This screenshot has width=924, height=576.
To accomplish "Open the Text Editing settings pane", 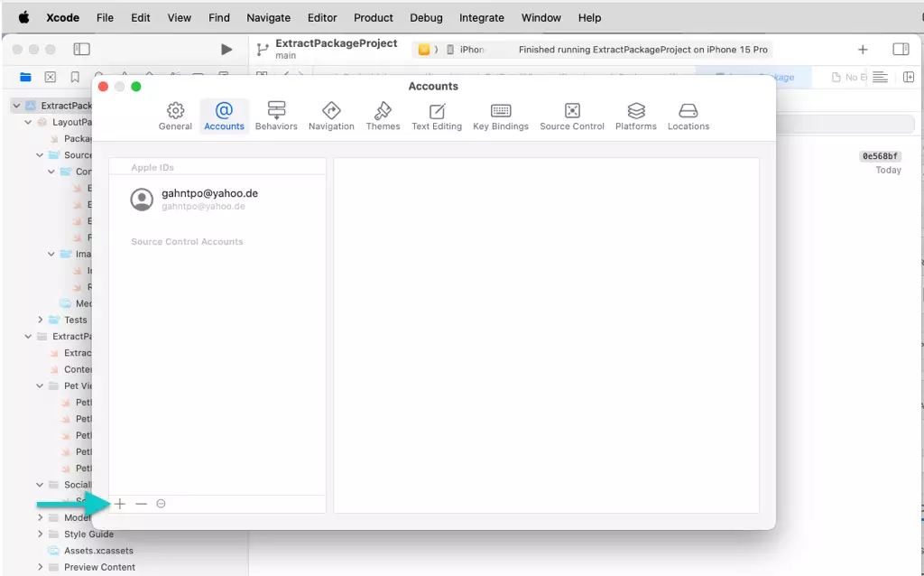I will click(x=437, y=116).
